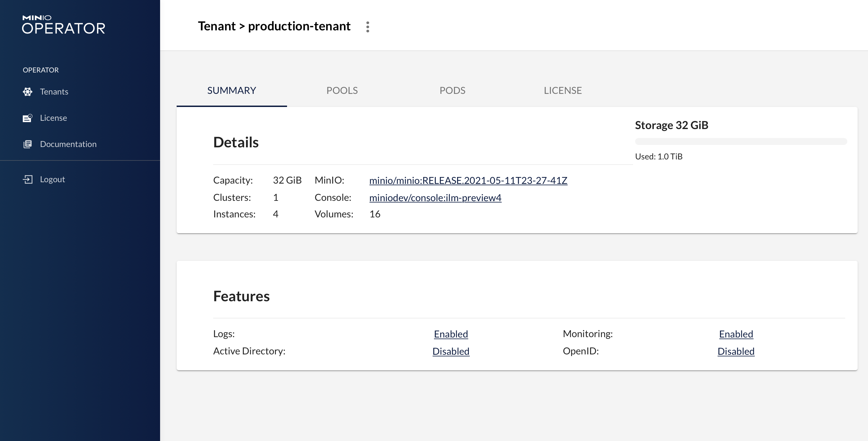Screen dimensions: 868x441
Task: Click the 'Details' section heading
Action: pyautogui.click(x=236, y=142)
